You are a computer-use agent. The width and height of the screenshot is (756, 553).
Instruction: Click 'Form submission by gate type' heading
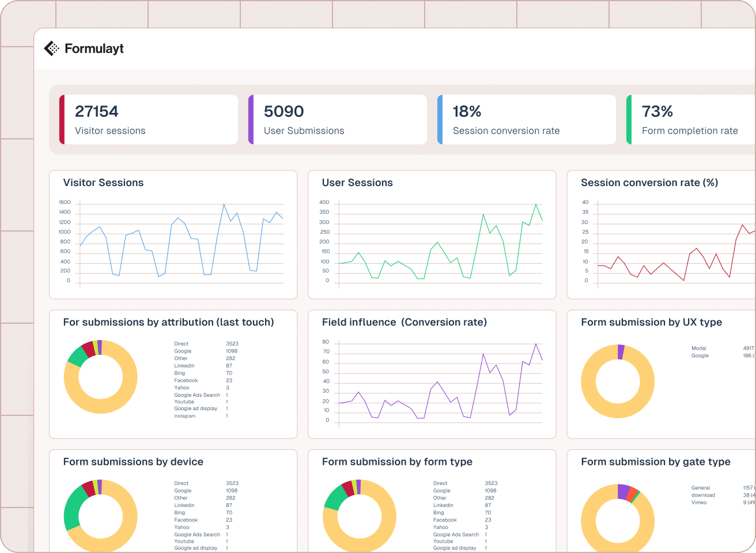(x=656, y=461)
